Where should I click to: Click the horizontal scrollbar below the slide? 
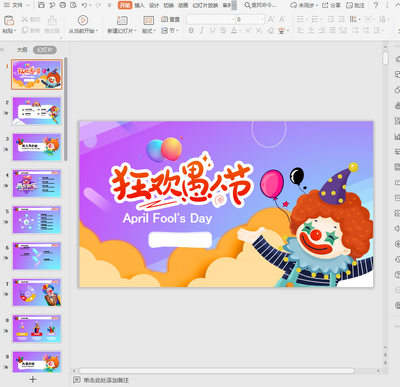point(217,370)
